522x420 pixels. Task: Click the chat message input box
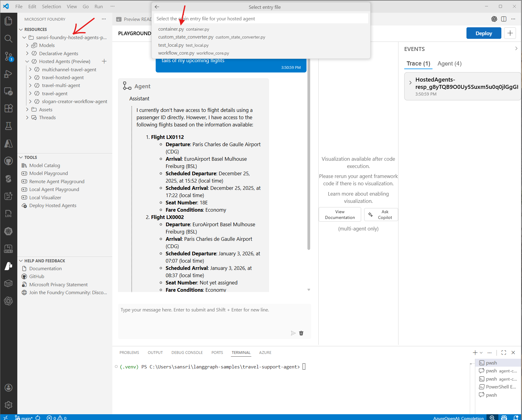click(x=214, y=321)
